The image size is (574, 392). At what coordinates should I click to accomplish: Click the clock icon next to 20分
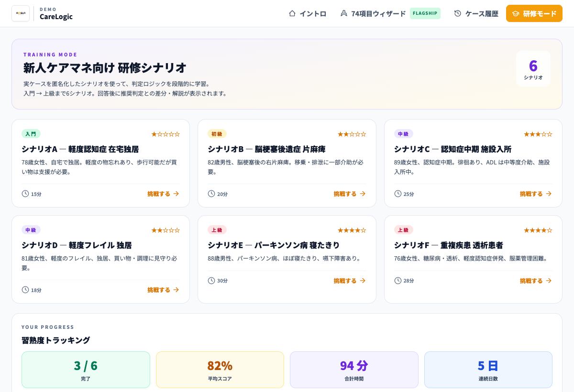[x=211, y=194]
